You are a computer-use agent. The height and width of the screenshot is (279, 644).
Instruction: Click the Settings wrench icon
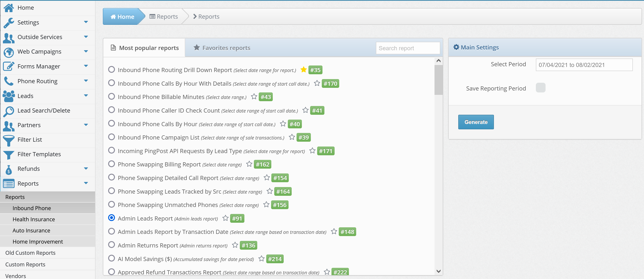tap(8, 22)
